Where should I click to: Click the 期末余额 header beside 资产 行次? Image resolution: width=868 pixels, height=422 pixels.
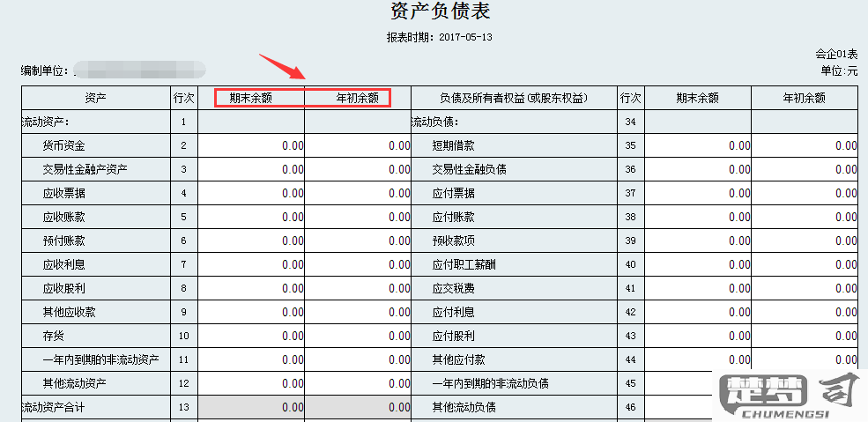point(251,98)
